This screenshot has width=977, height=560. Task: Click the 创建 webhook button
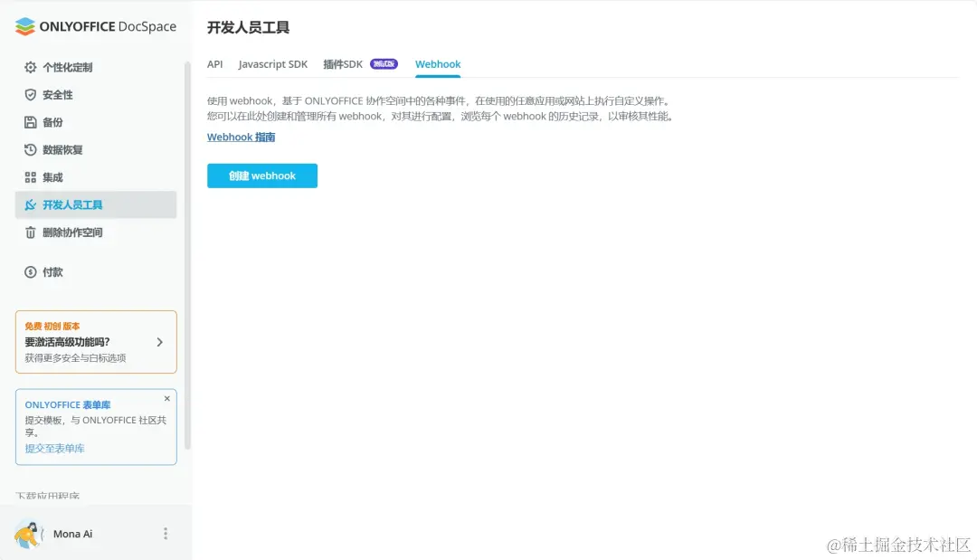(262, 176)
